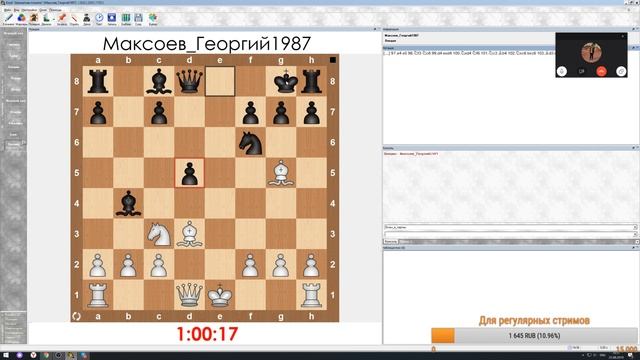
Task: Click the person figure toolbar icon
Action: pyautogui.click(x=87, y=18)
